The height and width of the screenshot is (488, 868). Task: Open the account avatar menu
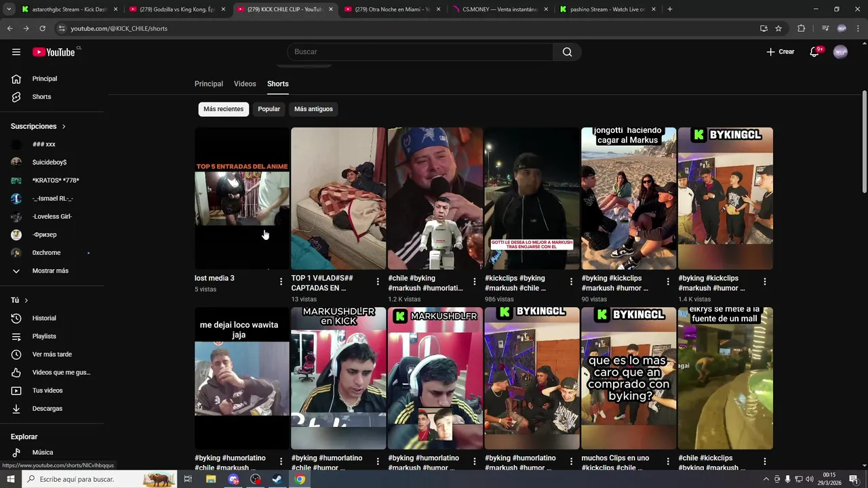coord(840,52)
